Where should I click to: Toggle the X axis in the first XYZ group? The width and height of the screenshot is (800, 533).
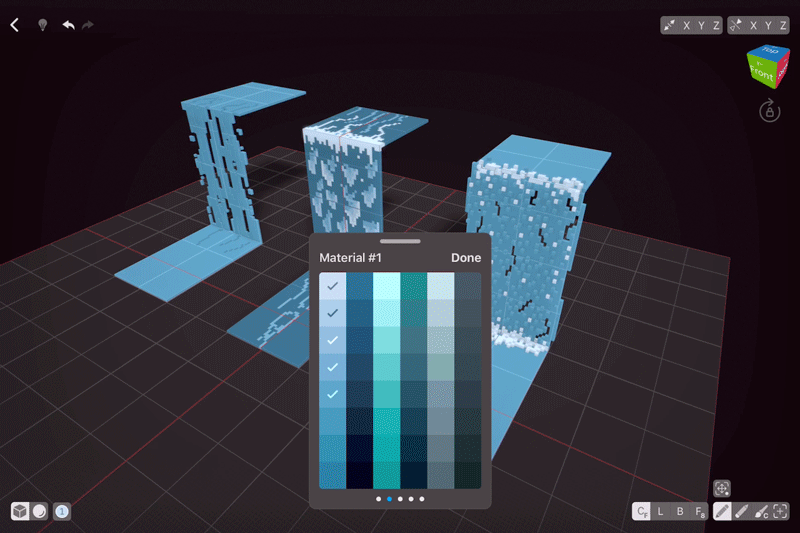687,26
